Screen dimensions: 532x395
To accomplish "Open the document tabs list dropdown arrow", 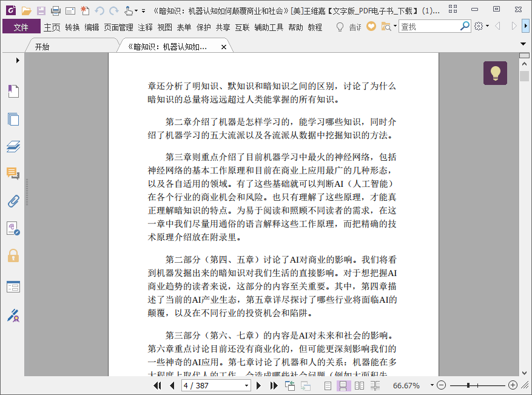I will pyautogui.click(x=523, y=44).
